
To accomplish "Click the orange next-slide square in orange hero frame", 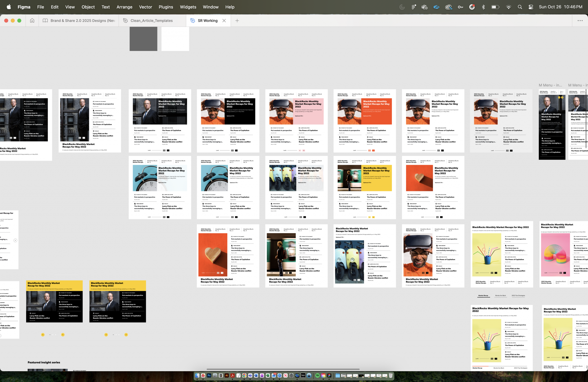I will click(373, 150).
